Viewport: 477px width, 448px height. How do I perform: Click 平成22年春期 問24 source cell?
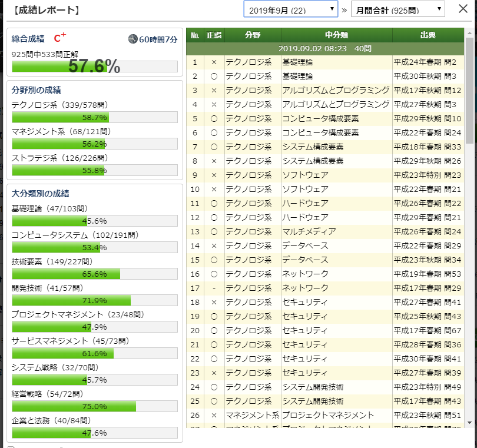point(428,133)
